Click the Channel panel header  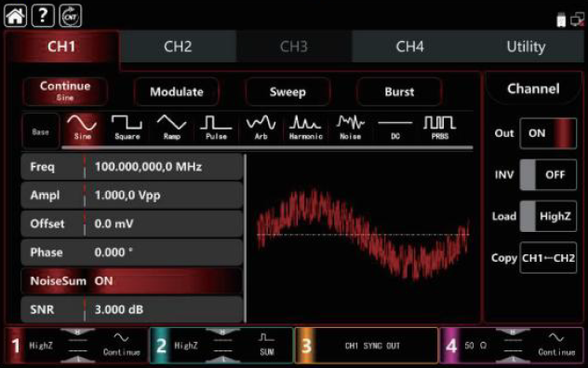pos(533,89)
